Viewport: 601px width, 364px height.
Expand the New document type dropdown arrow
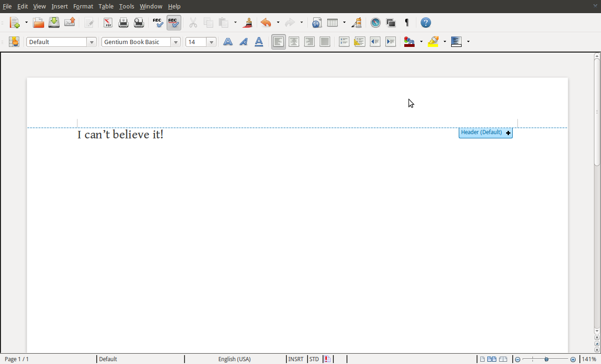[26, 23]
